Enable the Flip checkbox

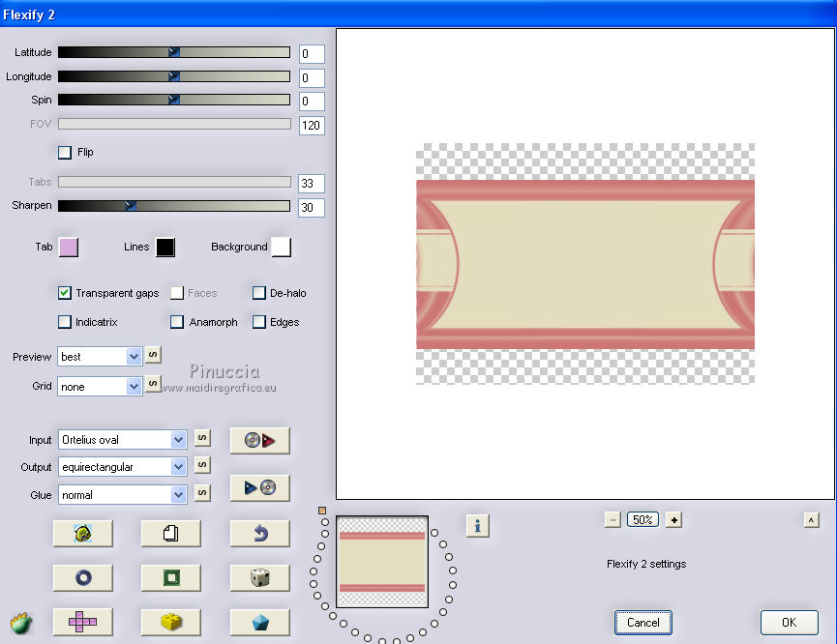coord(65,153)
